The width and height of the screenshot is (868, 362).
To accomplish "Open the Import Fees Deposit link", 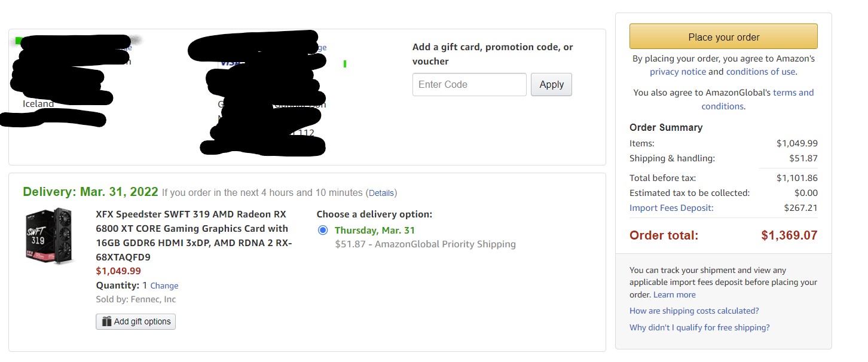I will [x=671, y=208].
